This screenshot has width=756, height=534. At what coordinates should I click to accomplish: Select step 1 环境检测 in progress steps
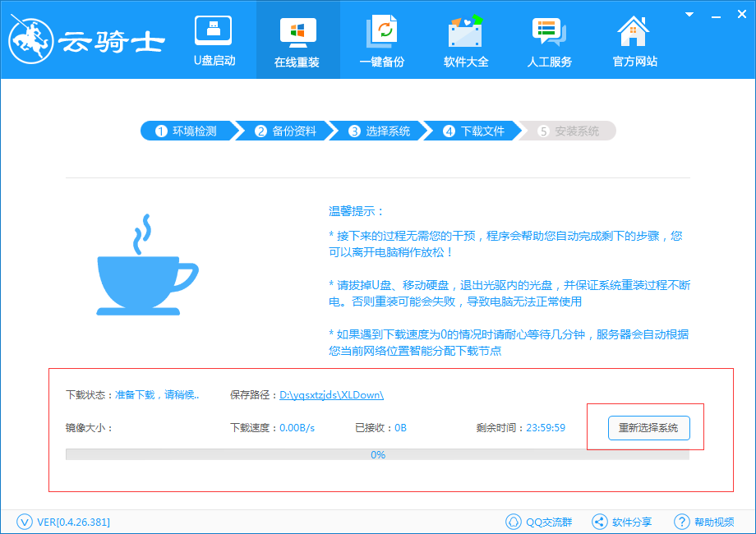(190, 131)
